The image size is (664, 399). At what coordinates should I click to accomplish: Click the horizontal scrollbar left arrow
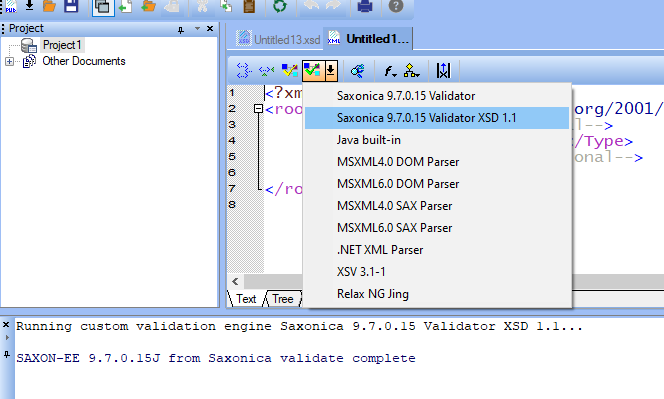point(235,281)
